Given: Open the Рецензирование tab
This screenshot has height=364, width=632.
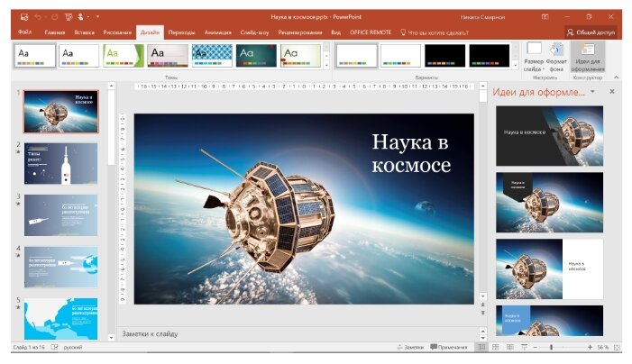Looking at the screenshot, I should pyautogui.click(x=300, y=32).
